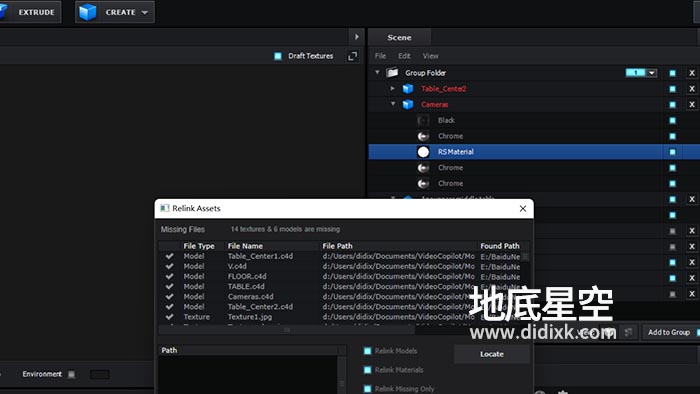Click the blue cube CREATE icon
The height and width of the screenshot is (394, 700).
point(88,12)
